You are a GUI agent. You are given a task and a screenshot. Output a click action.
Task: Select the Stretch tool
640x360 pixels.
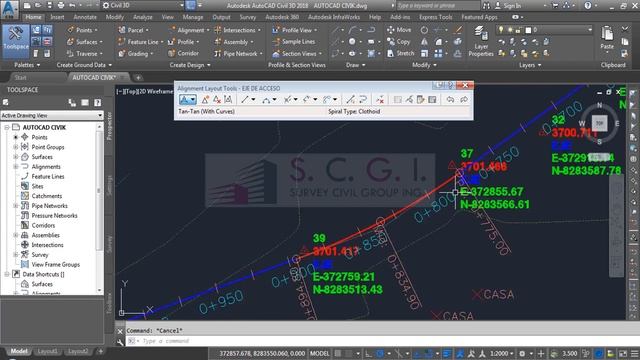click(400, 53)
